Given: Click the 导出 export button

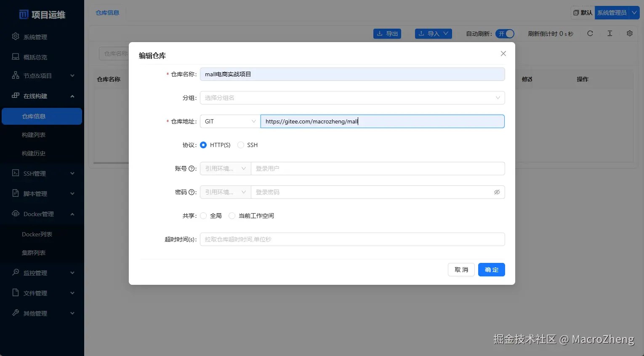Looking at the screenshot, I should pos(387,34).
